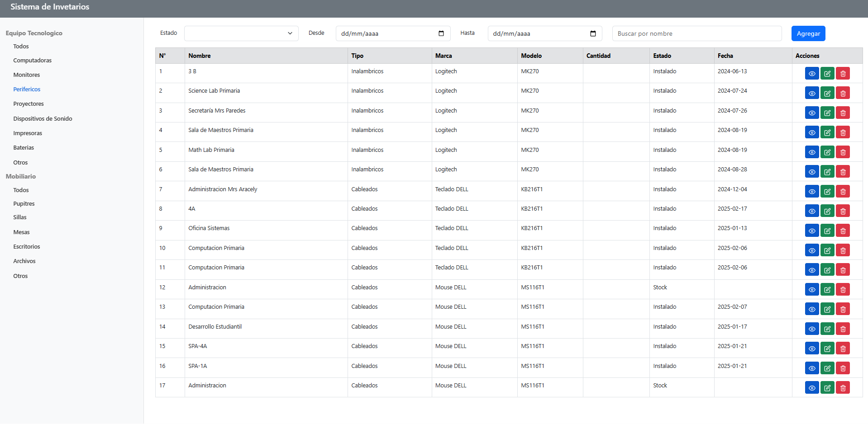Image resolution: width=868 pixels, height=424 pixels.
Task: Edit the Math Lab Primaria record
Action: 827,152
